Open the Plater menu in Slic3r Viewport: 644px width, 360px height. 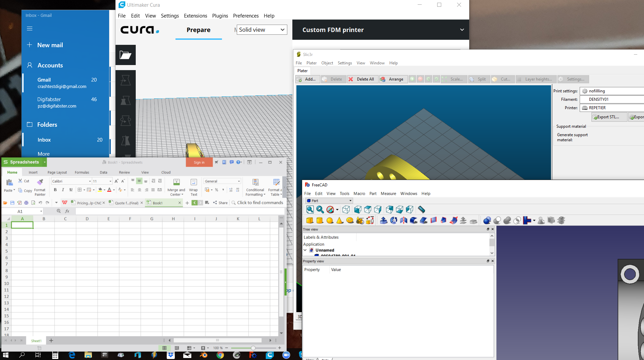click(311, 63)
